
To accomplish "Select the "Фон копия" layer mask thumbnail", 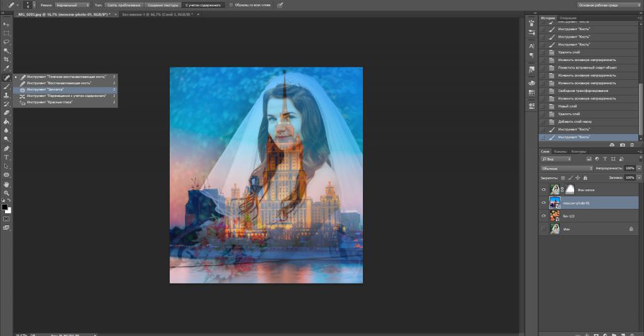I will 570,189.
